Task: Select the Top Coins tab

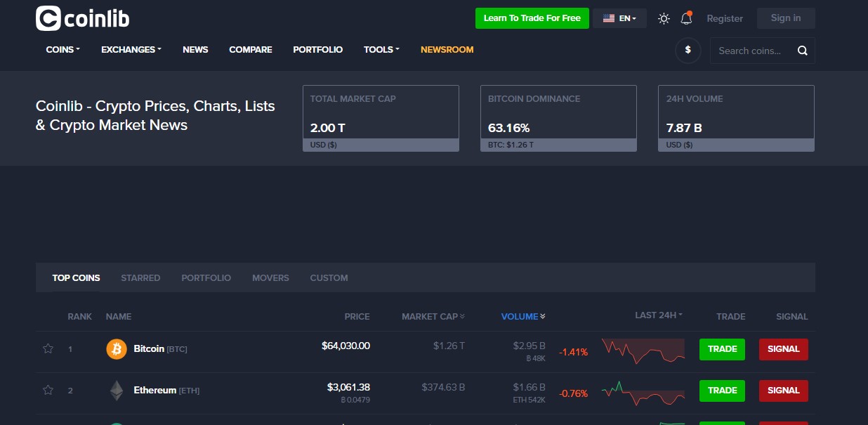Action: click(x=76, y=278)
